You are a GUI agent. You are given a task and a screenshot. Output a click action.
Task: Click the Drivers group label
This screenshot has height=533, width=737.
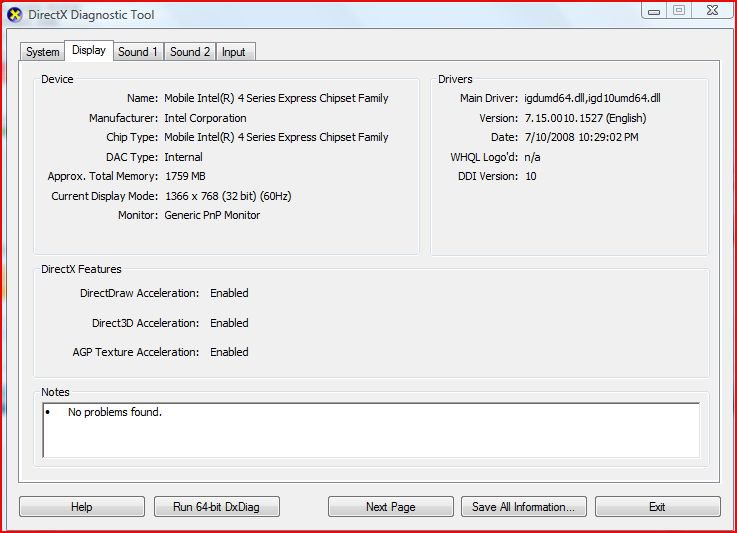(455, 79)
